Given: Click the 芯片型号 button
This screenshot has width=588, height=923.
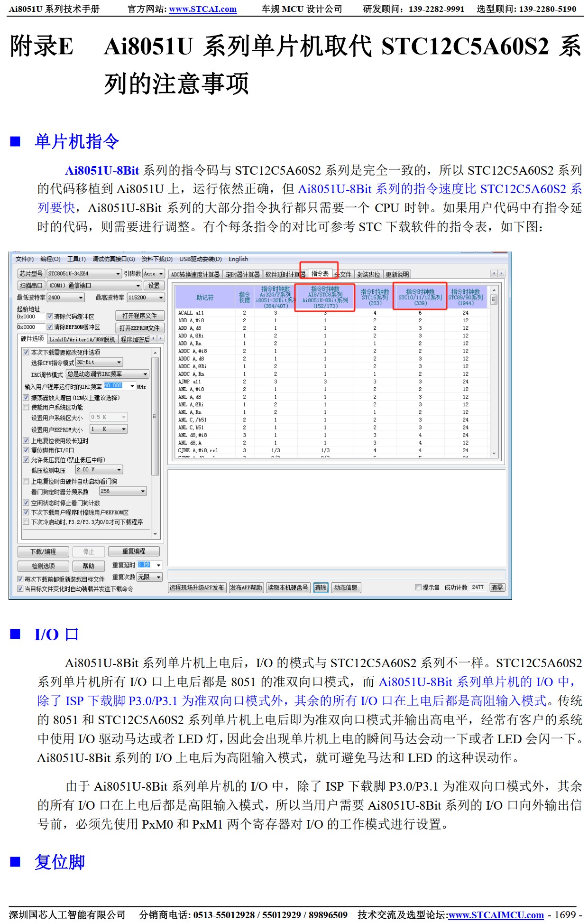Looking at the screenshot, I should click(x=31, y=274).
